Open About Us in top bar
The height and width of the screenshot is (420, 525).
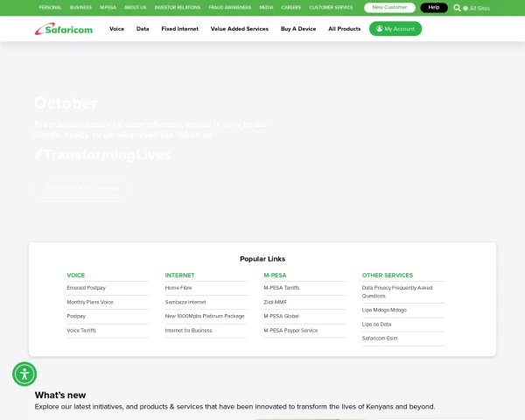[136, 7]
